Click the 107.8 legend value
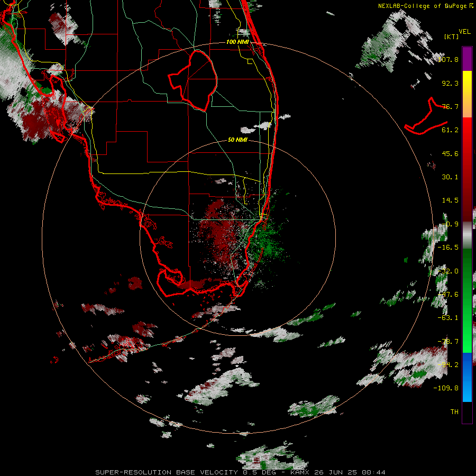476x476 pixels. tap(448, 59)
